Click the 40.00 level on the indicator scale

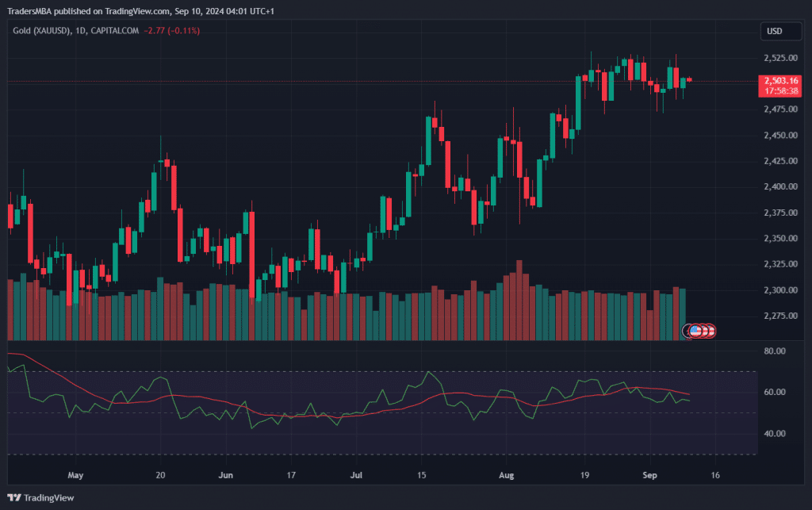pos(774,434)
